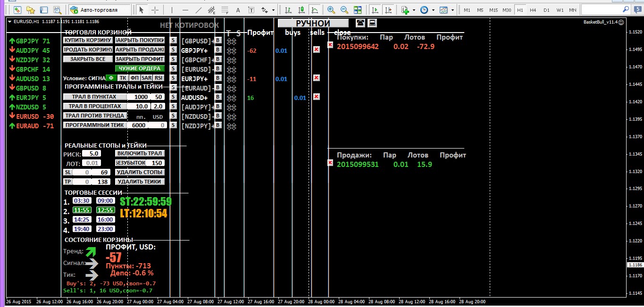The image size is (644, 307).
Task: Select the text 'A' tool
Action: (238, 9)
